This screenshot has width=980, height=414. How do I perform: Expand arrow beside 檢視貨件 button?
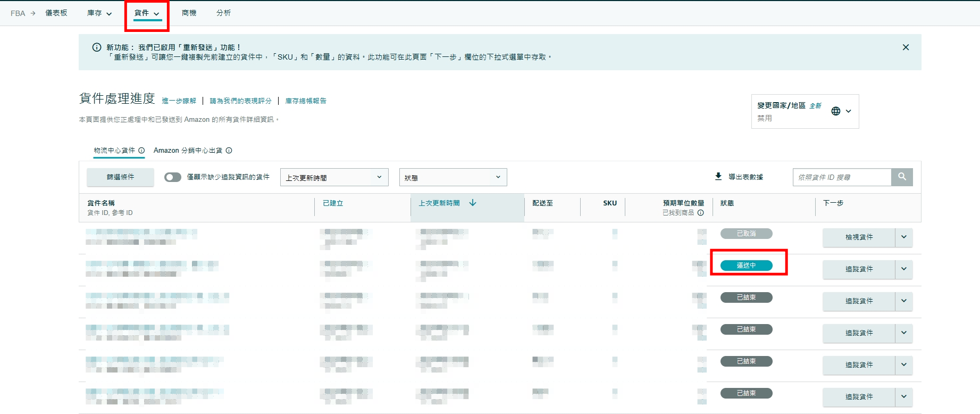[x=904, y=237]
